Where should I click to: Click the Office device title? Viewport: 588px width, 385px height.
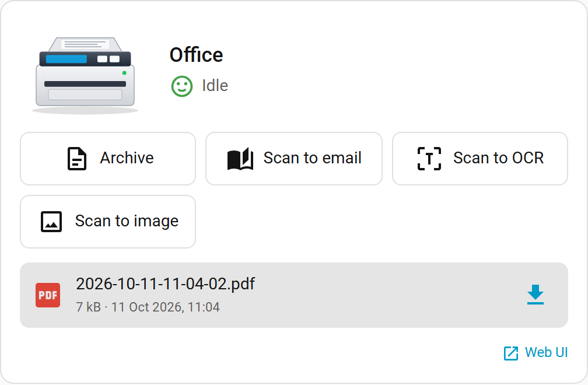196,55
